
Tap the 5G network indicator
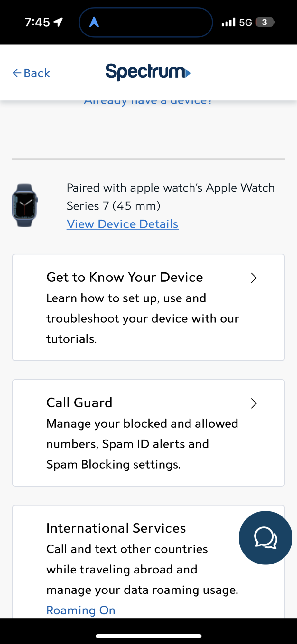point(246,22)
